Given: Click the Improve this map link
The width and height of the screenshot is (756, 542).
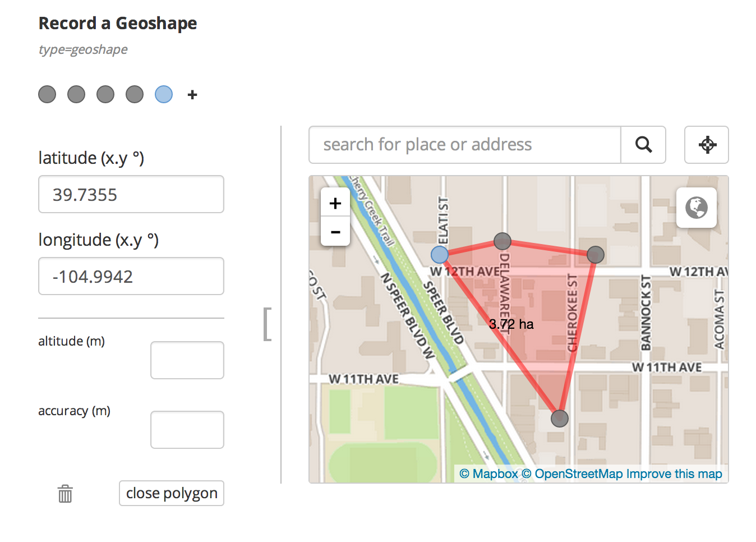Looking at the screenshot, I should coord(674,474).
